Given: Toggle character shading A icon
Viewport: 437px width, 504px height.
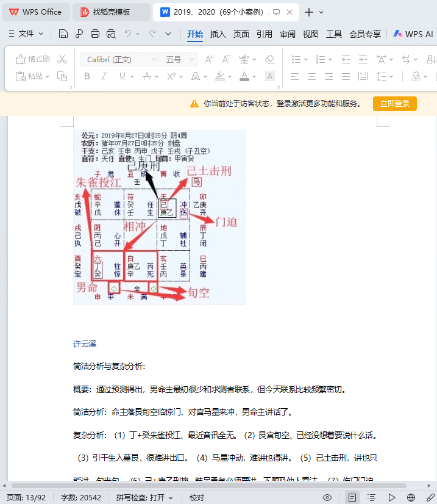Looking at the screenshot, I should coord(270,76).
